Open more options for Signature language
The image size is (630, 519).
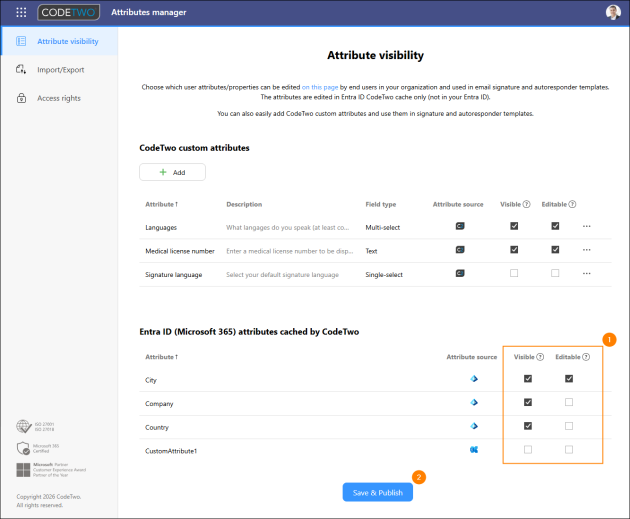coord(587,274)
